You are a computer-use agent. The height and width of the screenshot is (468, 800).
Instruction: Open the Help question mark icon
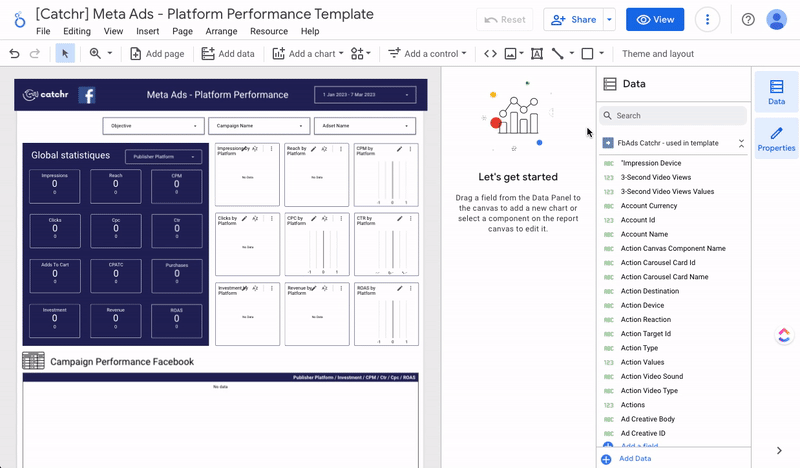[748, 19]
